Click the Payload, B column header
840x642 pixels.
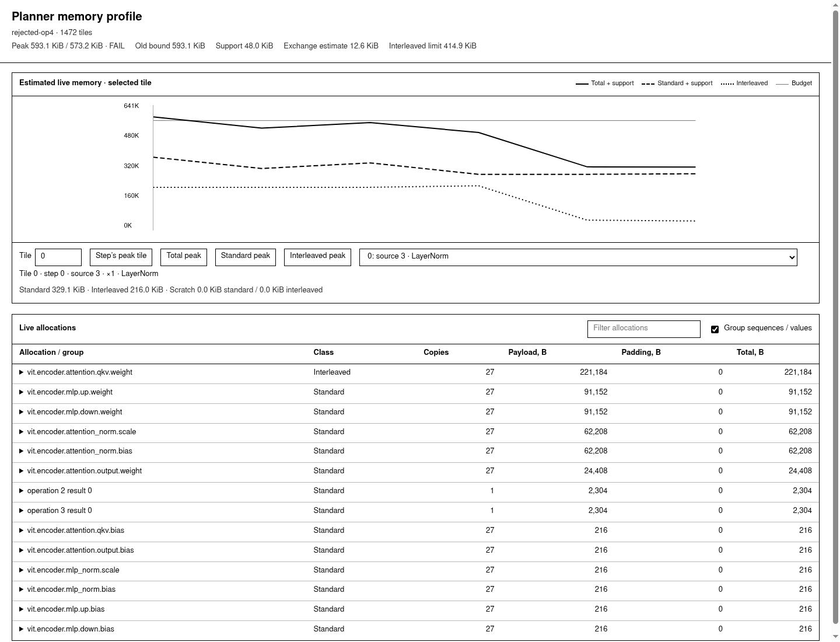(527, 353)
